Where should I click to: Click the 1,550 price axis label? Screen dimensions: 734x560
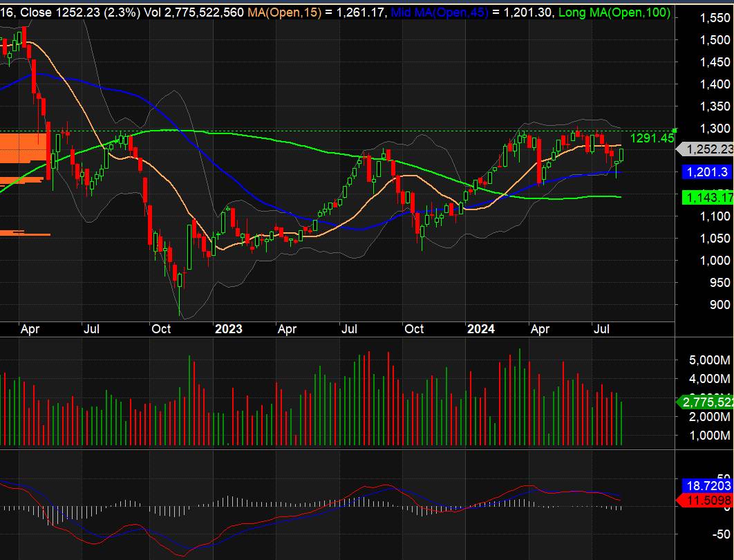[715, 18]
